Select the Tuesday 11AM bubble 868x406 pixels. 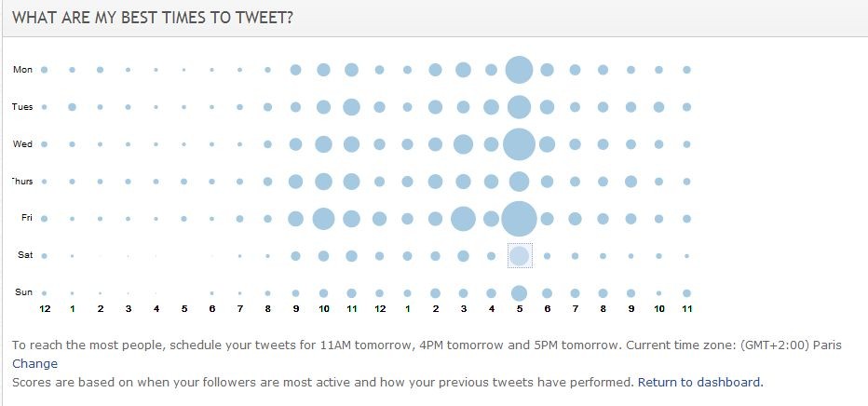(351, 107)
